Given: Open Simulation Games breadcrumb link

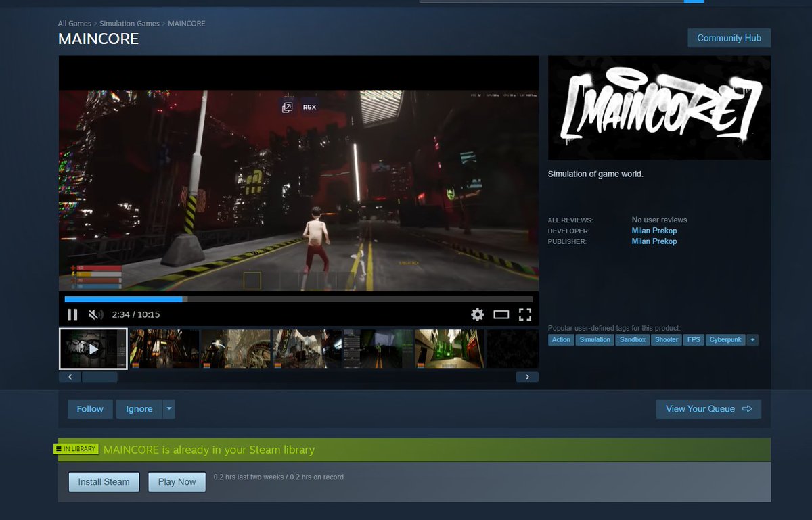Looking at the screenshot, I should 129,24.
